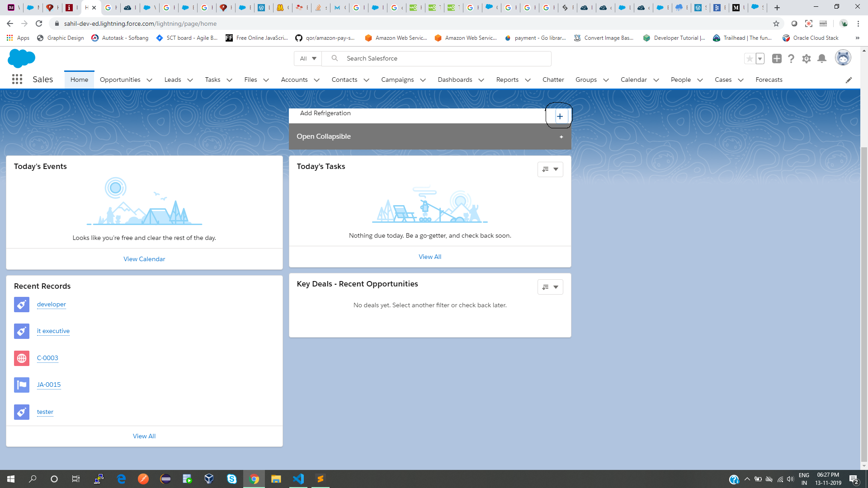
Task: Go to the Forecasts tab
Action: coord(769,80)
